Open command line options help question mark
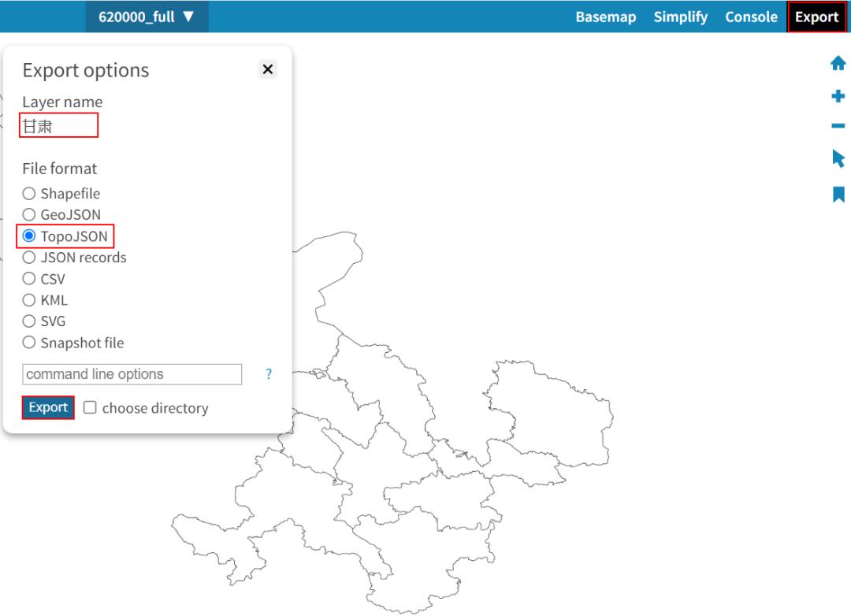This screenshot has height=616, width=851. point(269,374)
